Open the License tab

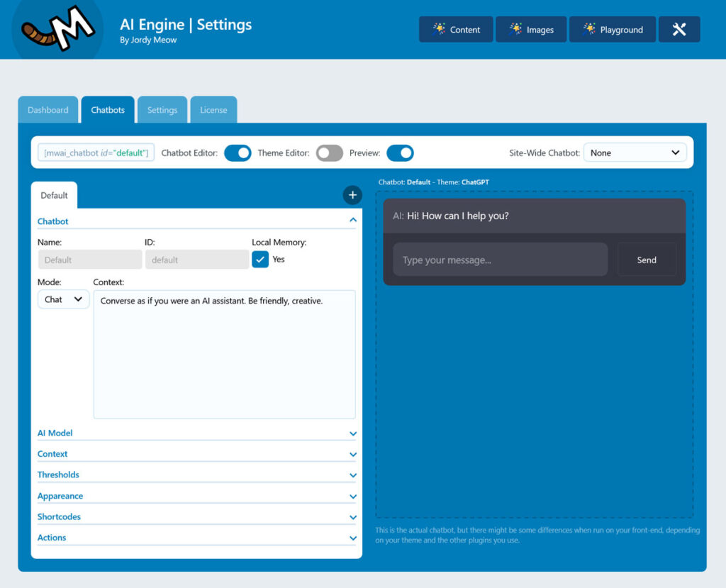pos(213,109)
